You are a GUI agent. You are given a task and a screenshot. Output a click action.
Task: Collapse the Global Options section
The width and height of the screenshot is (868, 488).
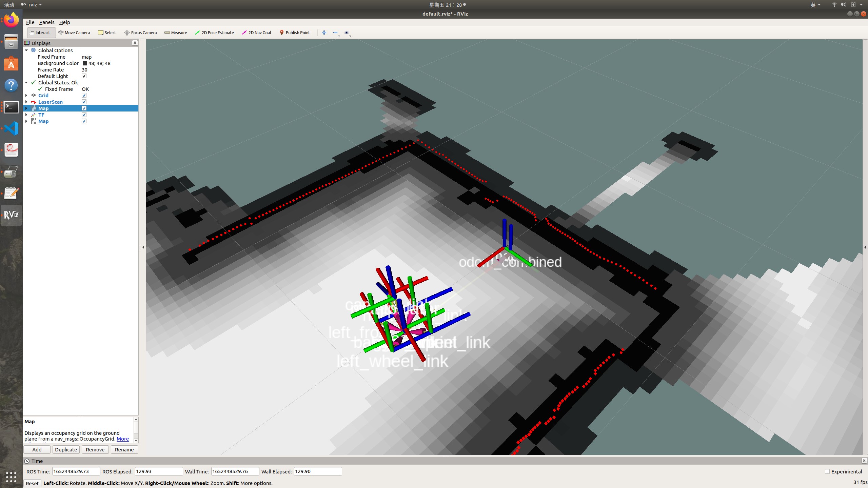(26, 50)
